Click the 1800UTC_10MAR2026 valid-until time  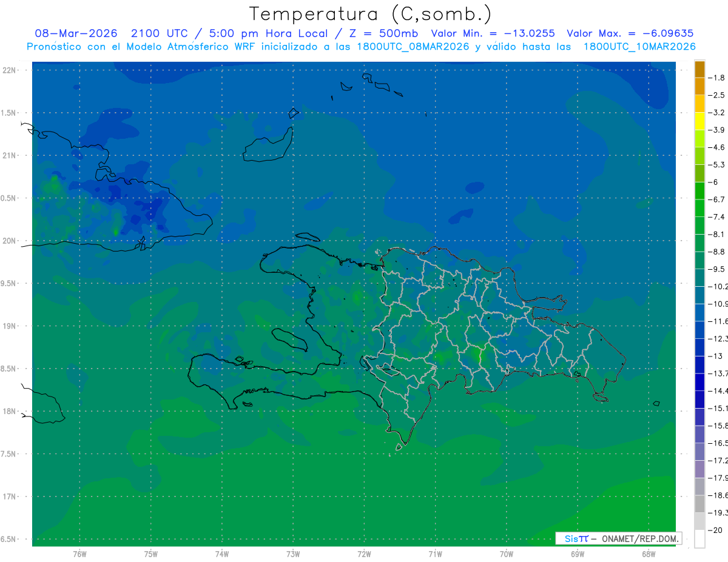coord(639,46)
